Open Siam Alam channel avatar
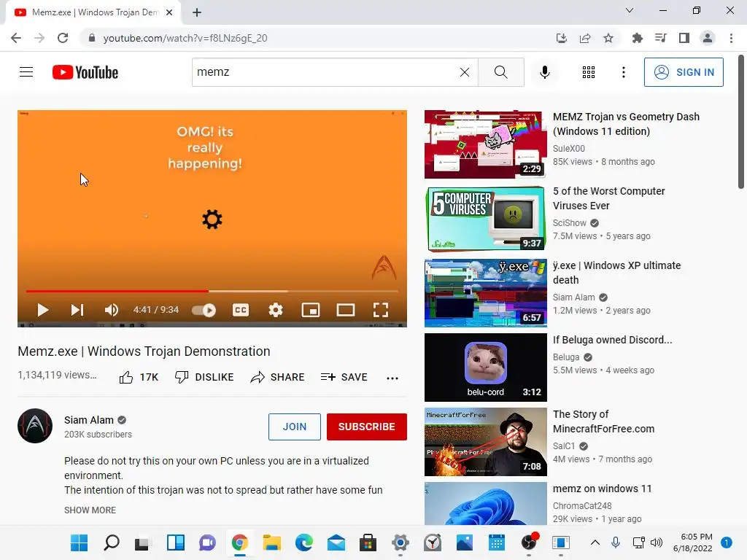The height and width of the screenshot is (560, 747). pyautogui.click(x=35, y=426)
